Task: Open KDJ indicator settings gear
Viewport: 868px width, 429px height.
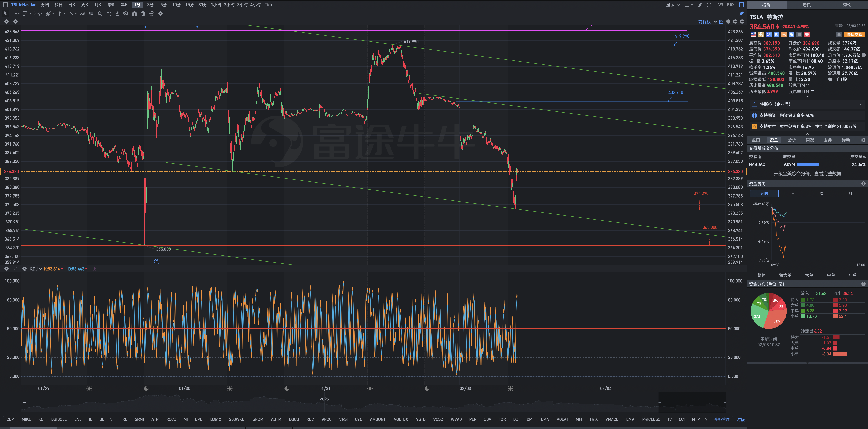Action: click(6, 269)
